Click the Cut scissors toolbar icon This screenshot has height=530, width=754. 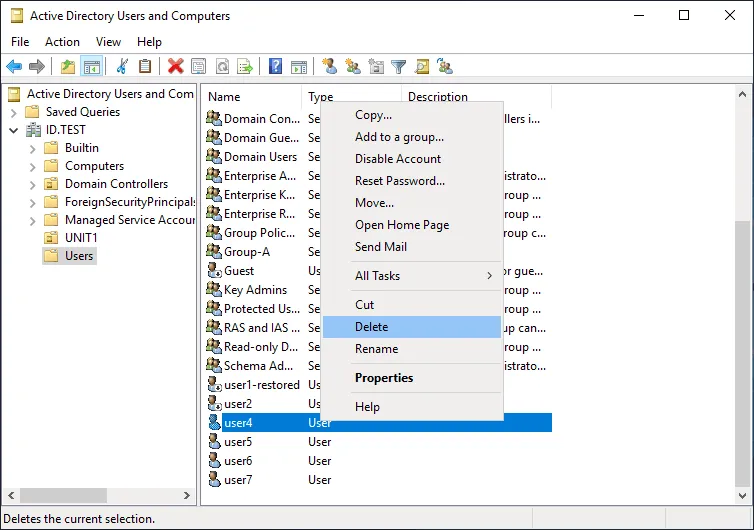pyautogui.click(x=122, y=67)
